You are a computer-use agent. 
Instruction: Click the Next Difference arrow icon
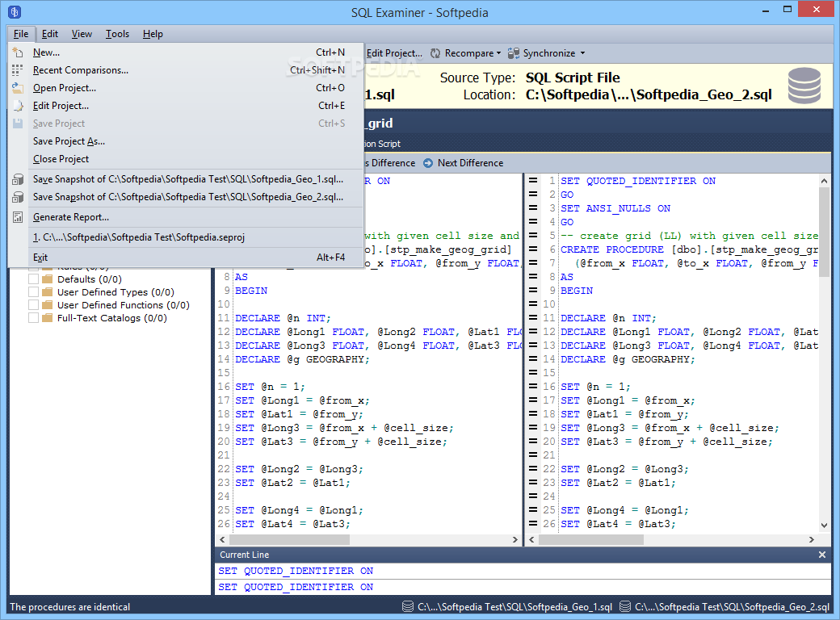(428, 163)
